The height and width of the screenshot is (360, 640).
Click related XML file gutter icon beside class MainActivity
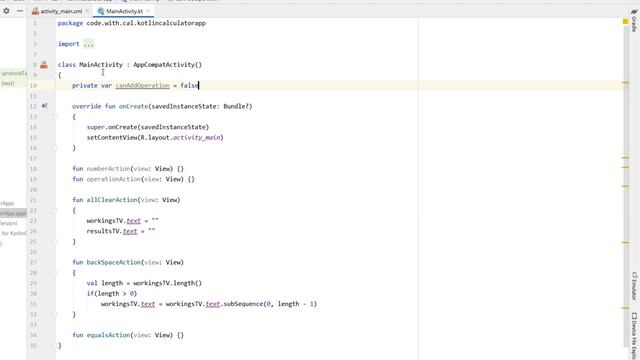(44, 64)
